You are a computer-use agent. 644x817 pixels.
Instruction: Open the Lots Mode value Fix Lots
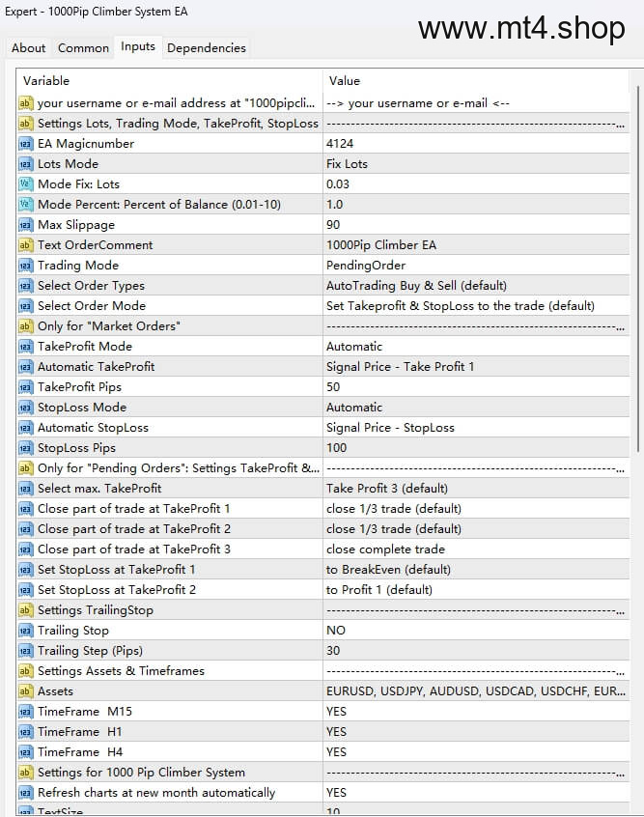click(476, 164)
